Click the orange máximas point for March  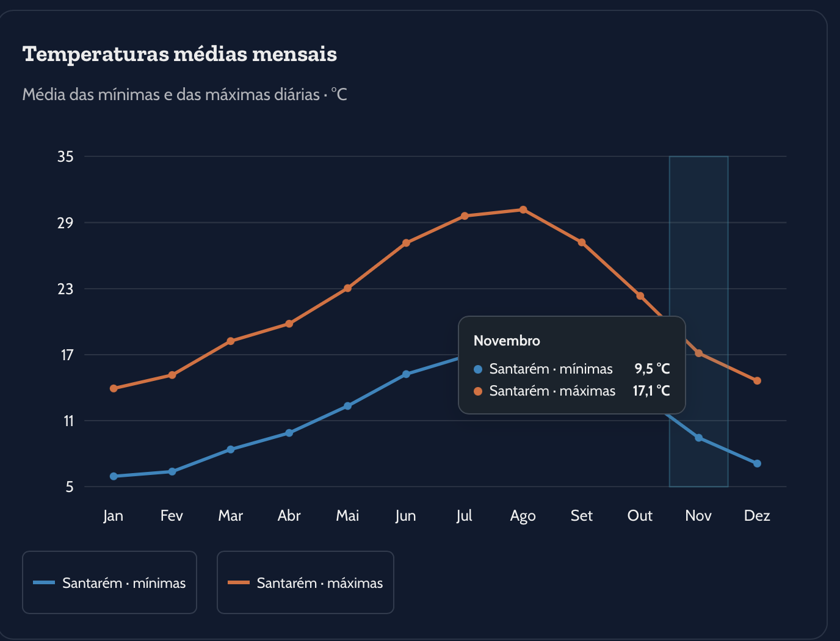click(x=230, y=341)
